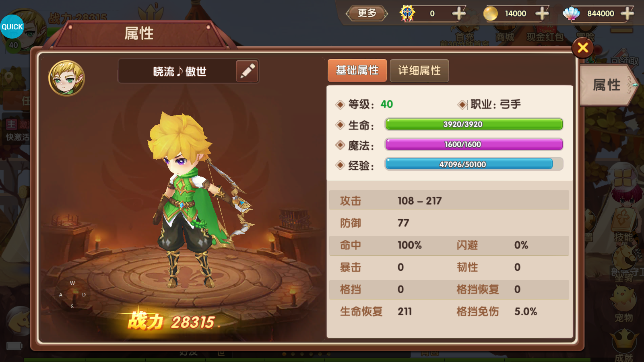Select the 属性 side tab
644x362 pixels.
608,85
